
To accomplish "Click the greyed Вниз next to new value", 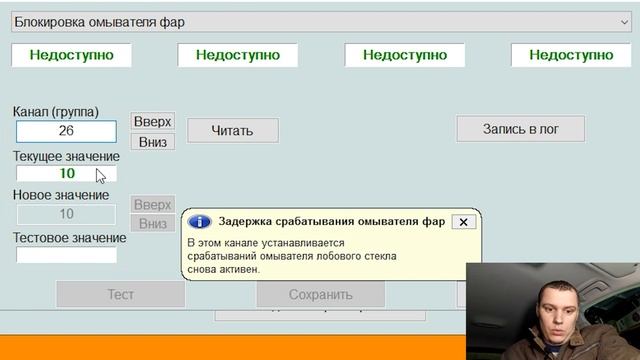I will pos(153,223).
